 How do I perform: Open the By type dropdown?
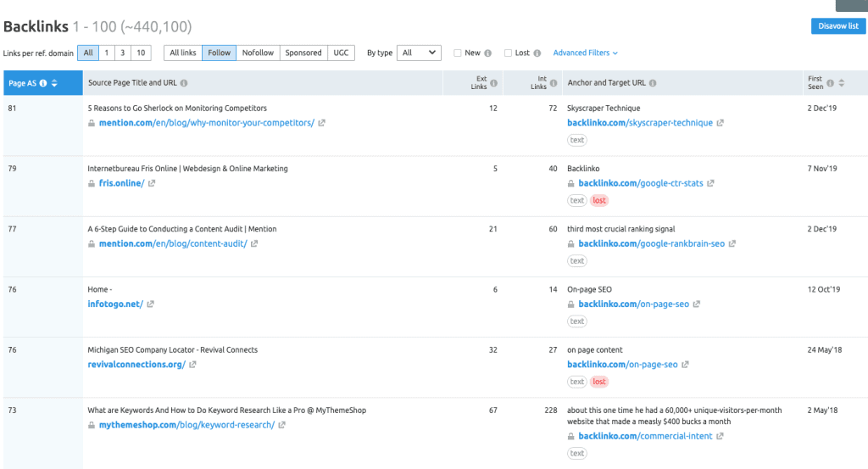(419, 53)
